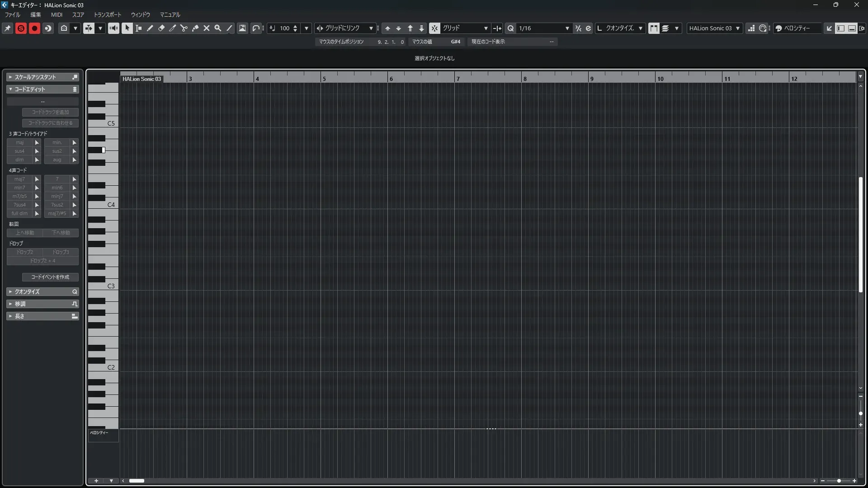
Task: Click the コードトラックを追加 button
Action: pyautogui.click(x=50, y=112)
